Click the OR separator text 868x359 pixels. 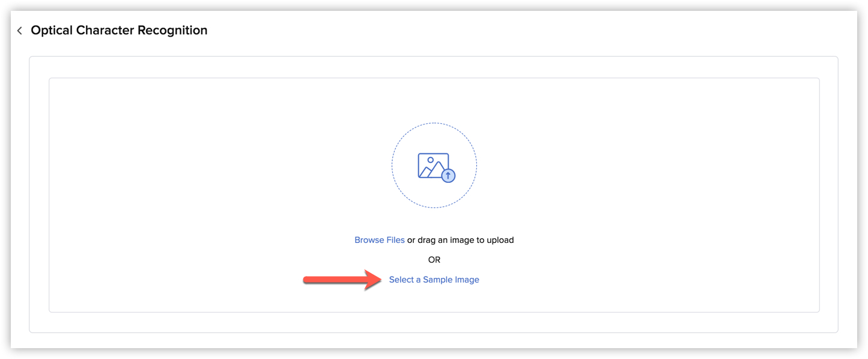point(434,260)
